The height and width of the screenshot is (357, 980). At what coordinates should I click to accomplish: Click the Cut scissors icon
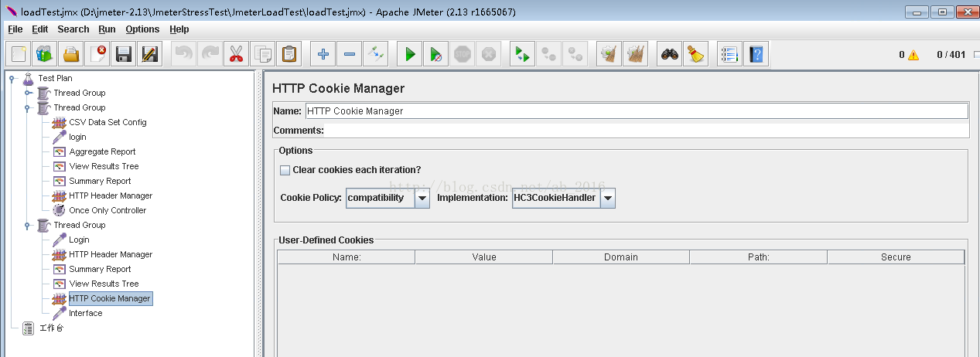(236, 54)
